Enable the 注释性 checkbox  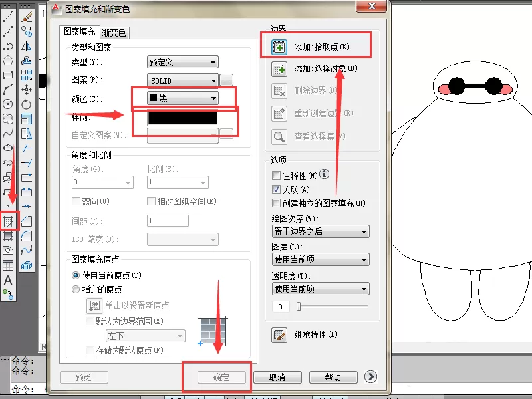(276, 176)
